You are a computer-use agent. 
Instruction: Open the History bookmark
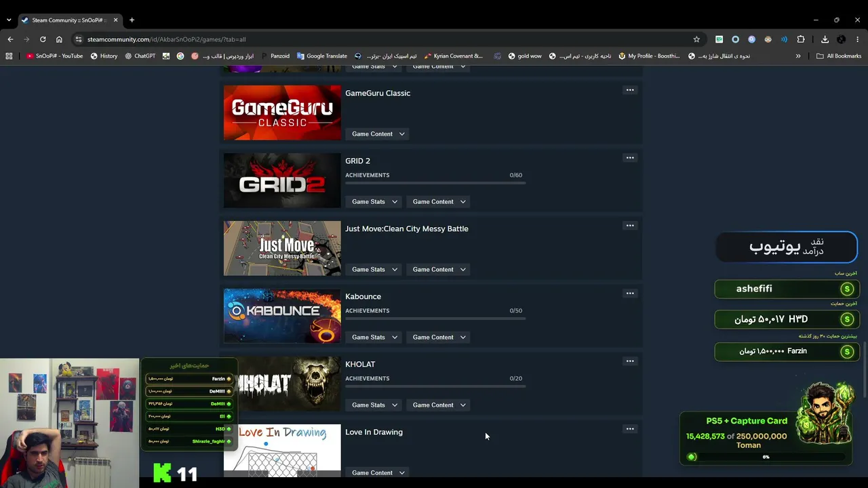pos(104,56)
